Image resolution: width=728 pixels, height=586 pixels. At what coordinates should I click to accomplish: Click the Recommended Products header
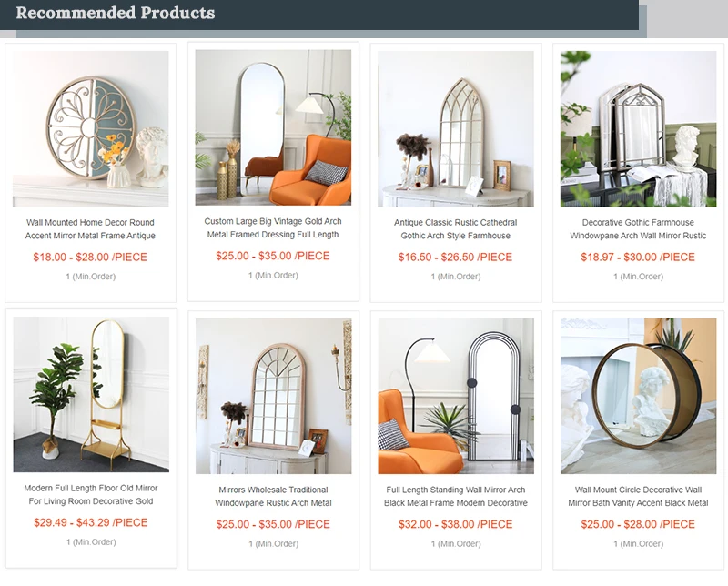116,13
